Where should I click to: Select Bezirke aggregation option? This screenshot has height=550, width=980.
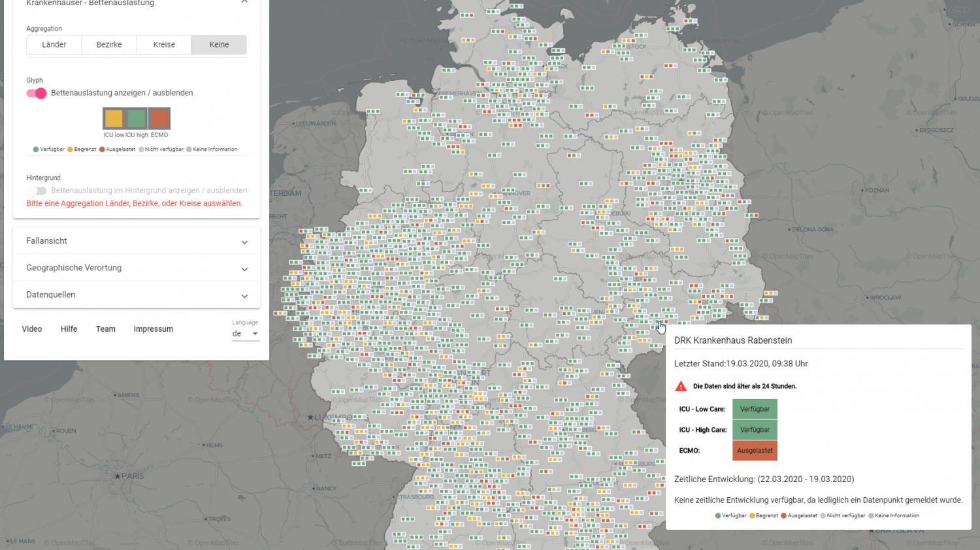[109, 44]
